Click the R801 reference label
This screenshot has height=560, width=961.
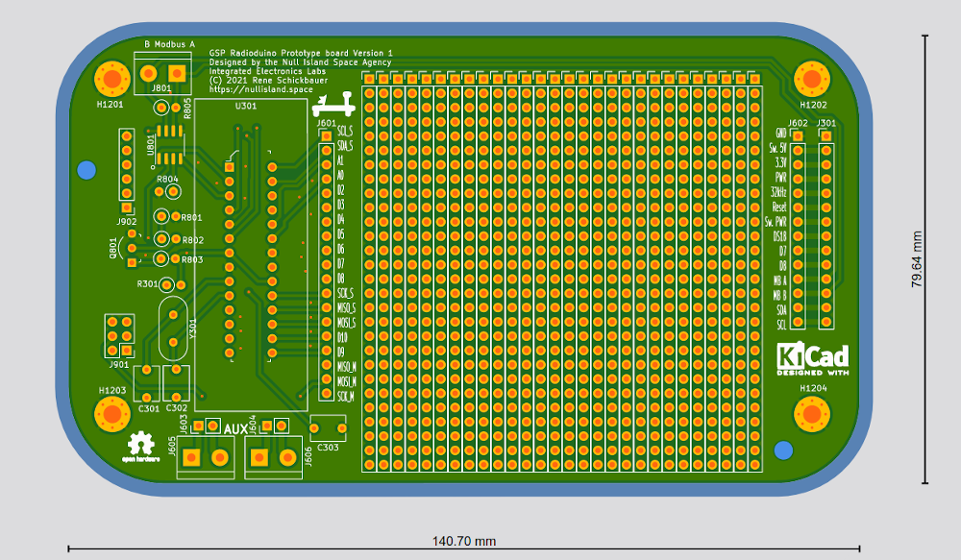(x=191, y=217)
